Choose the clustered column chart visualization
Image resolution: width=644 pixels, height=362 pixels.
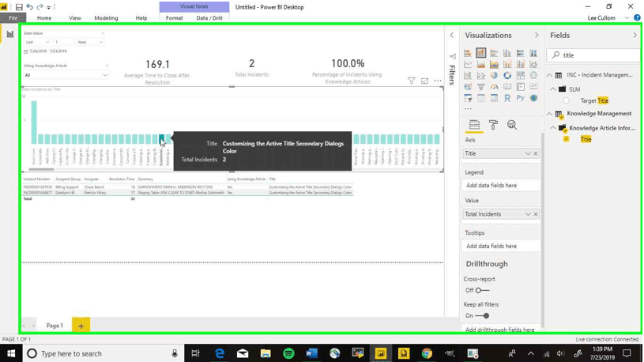pyautogui.click(x=507, y=53)
